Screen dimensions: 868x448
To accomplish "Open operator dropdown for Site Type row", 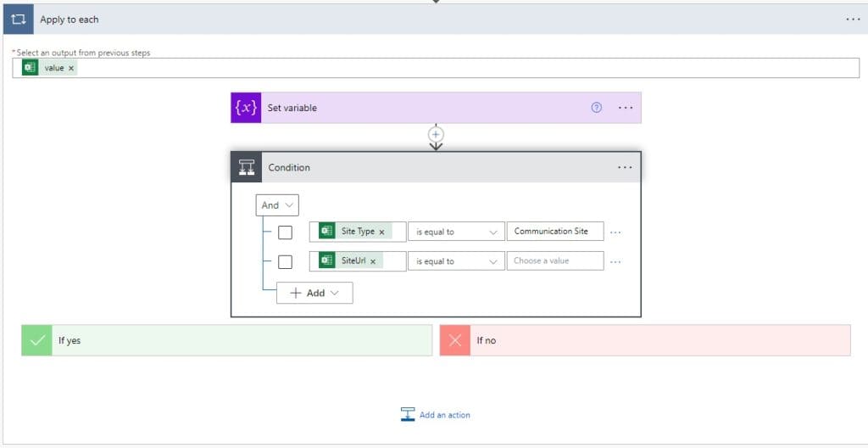I will tap(456, 232).
